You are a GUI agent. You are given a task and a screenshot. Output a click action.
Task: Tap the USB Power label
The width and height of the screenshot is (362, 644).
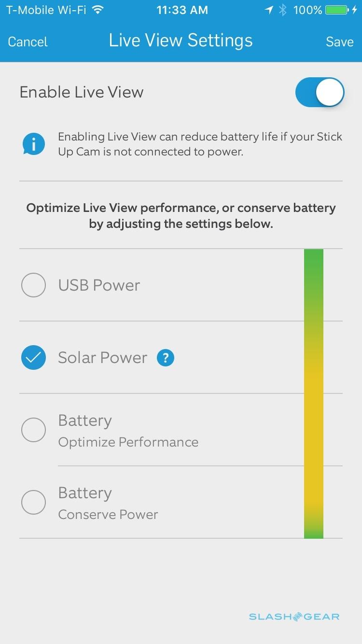point(99,285)
